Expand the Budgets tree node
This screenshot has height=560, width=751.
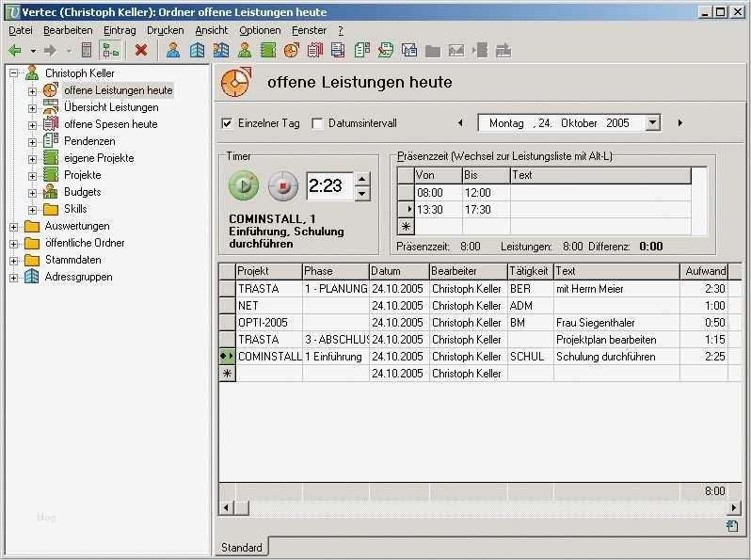pos(32,193)
